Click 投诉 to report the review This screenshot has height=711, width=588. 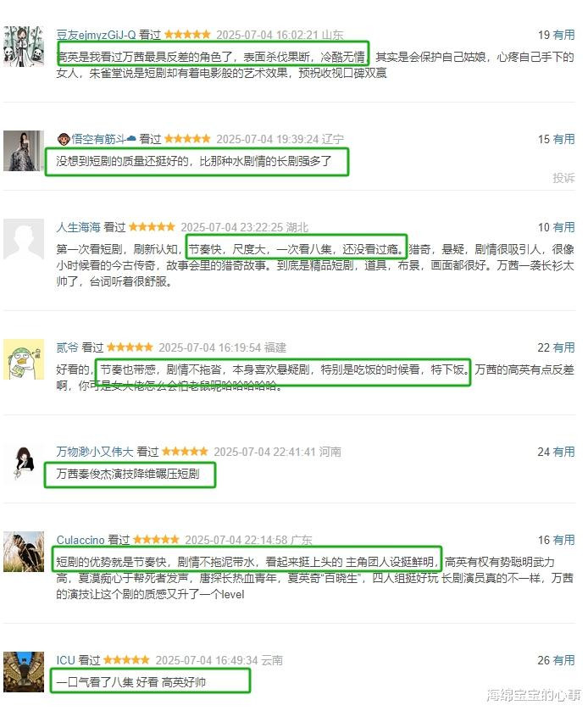(563, 178)
